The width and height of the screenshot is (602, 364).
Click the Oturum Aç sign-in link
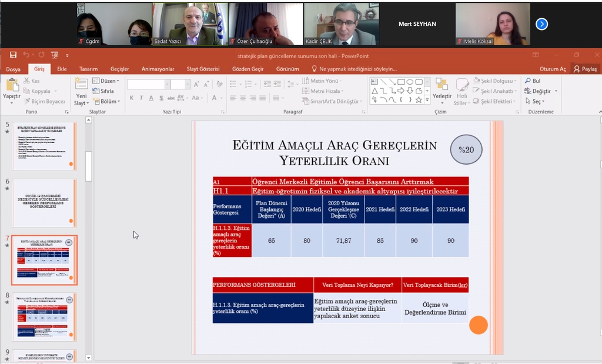[553, 69]
